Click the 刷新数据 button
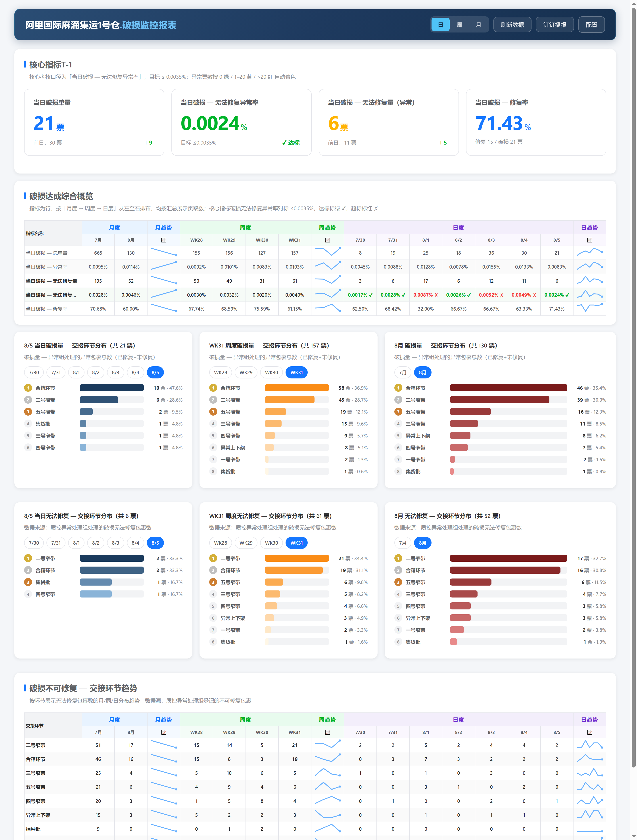 tap(512, 25)
